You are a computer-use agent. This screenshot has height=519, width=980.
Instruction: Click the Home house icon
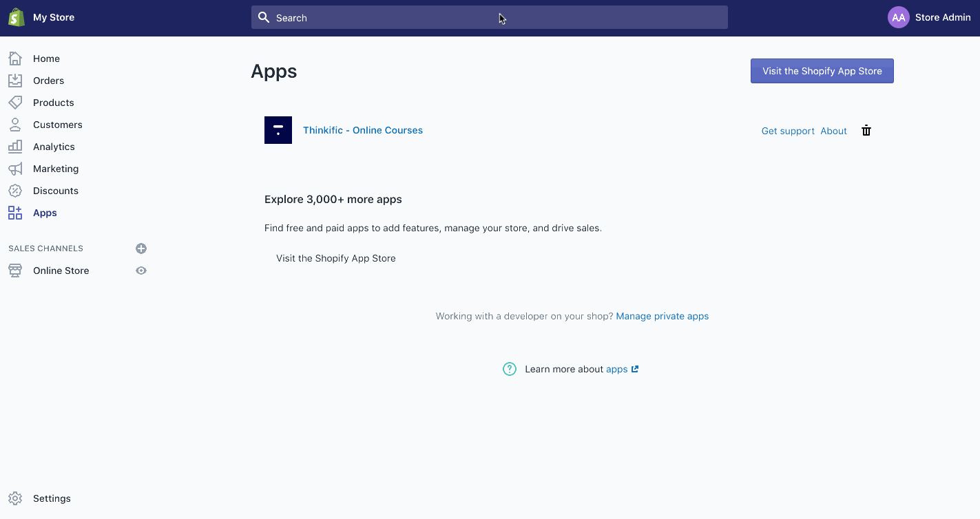(x=15, y=59)
